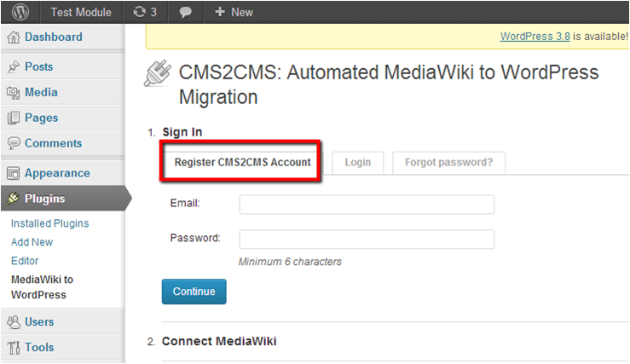Click the Minimum 6 characters hint
This screenshot has width=630, height=364.
click(x=290, y=262)
